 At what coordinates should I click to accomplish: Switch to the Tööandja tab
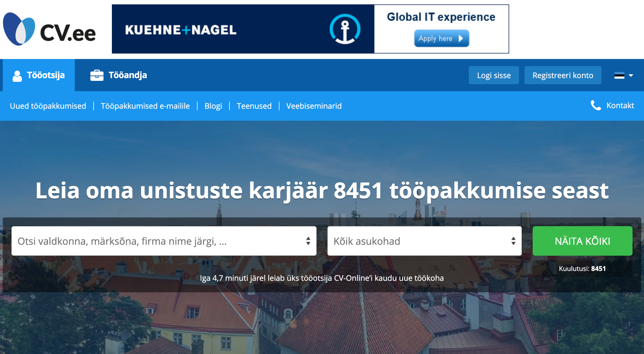click(118, 75)
